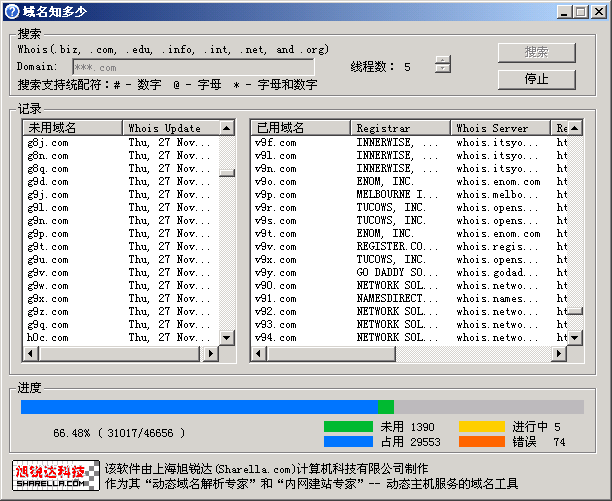This screenshot has height=501, width=612.
Task: Click the app icon in the title bar
Action: [x=12, y=11]
